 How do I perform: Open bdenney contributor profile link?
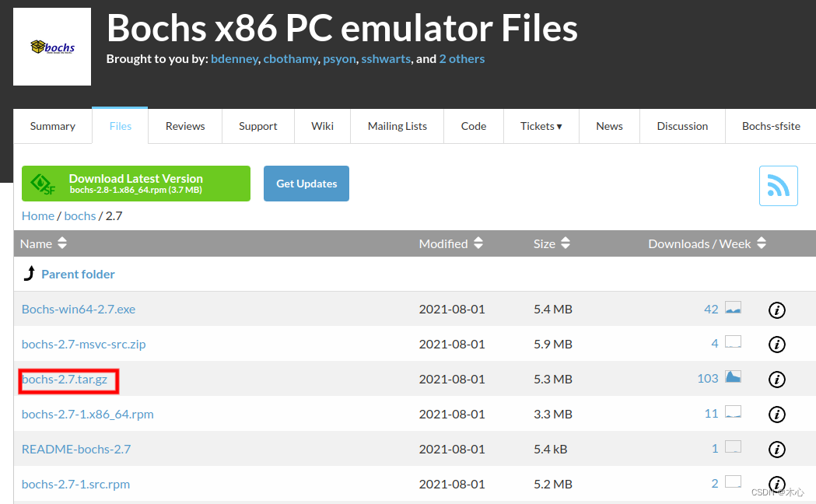[x=234, y=59]
